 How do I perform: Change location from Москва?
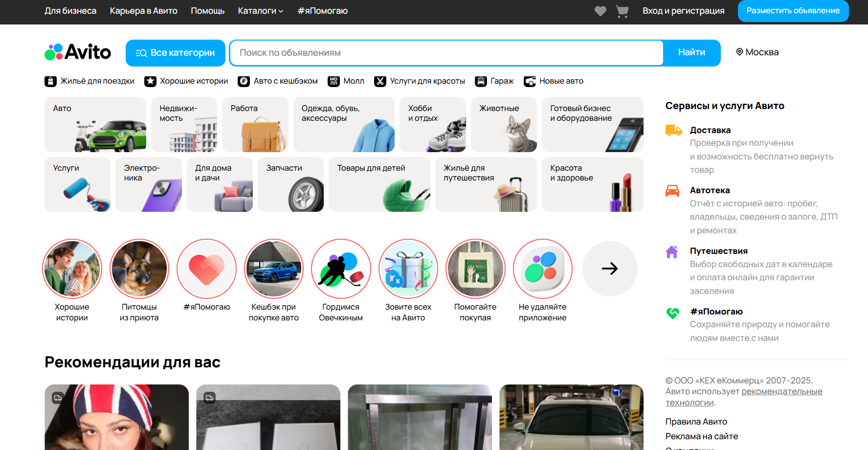coord(757,52)
